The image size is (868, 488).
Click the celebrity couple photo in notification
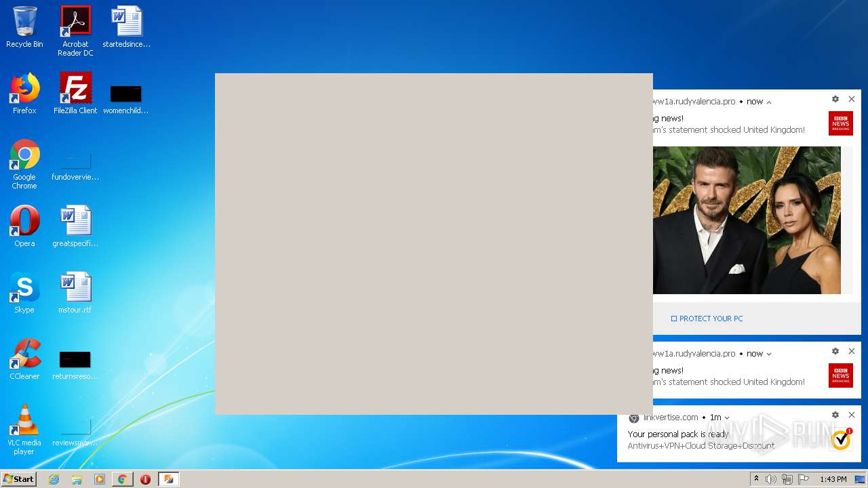coord(747,220)
